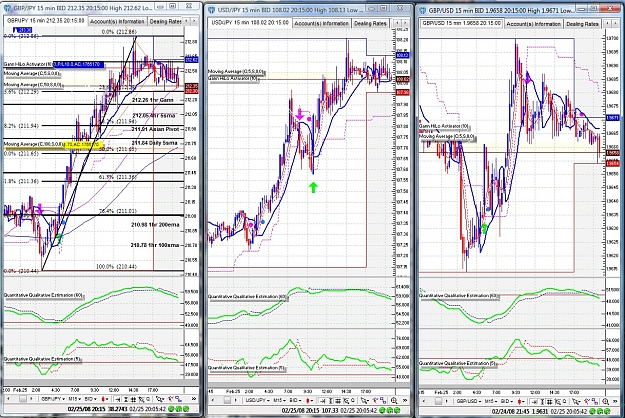Open candlestick style dropdown in GBP/USD window

point(521,400)
